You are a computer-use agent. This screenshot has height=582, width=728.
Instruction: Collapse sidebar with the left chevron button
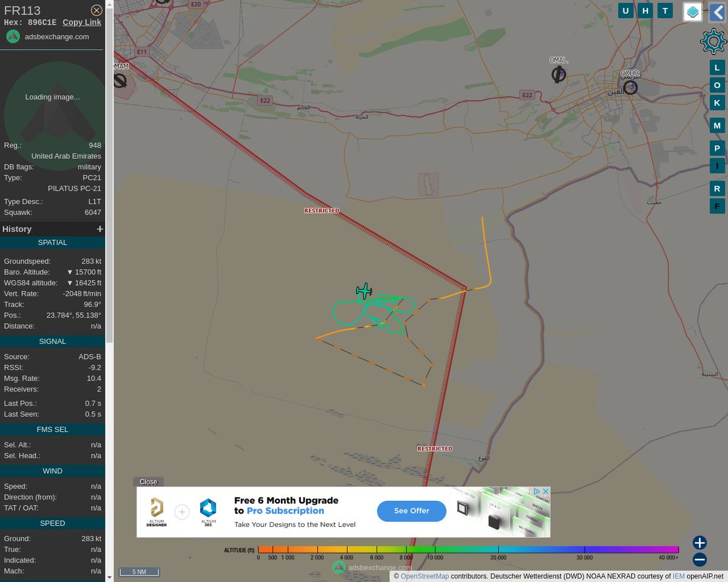point(717,12)
